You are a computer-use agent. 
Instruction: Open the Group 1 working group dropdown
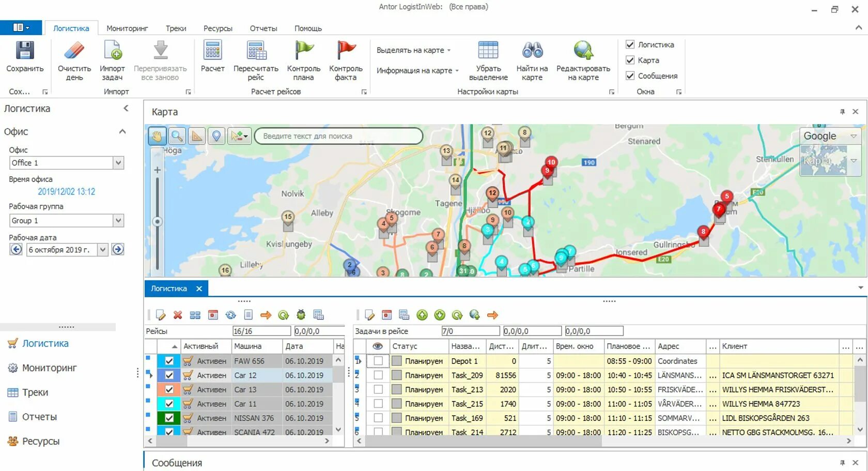click(118, 220)
